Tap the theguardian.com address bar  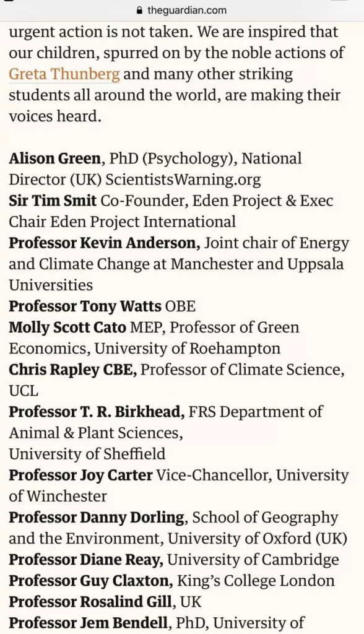[182, 10]
